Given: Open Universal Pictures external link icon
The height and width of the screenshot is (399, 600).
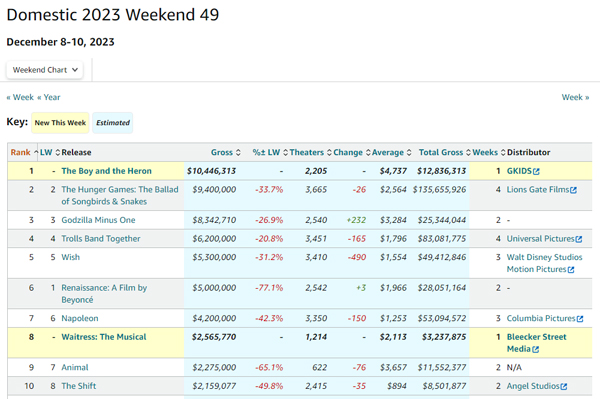Looking at the screenshot, I should 579,239.
